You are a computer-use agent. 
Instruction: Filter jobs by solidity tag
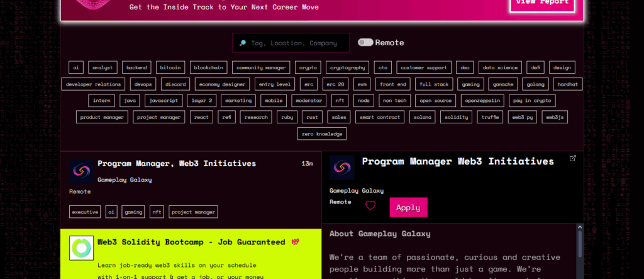456,117
